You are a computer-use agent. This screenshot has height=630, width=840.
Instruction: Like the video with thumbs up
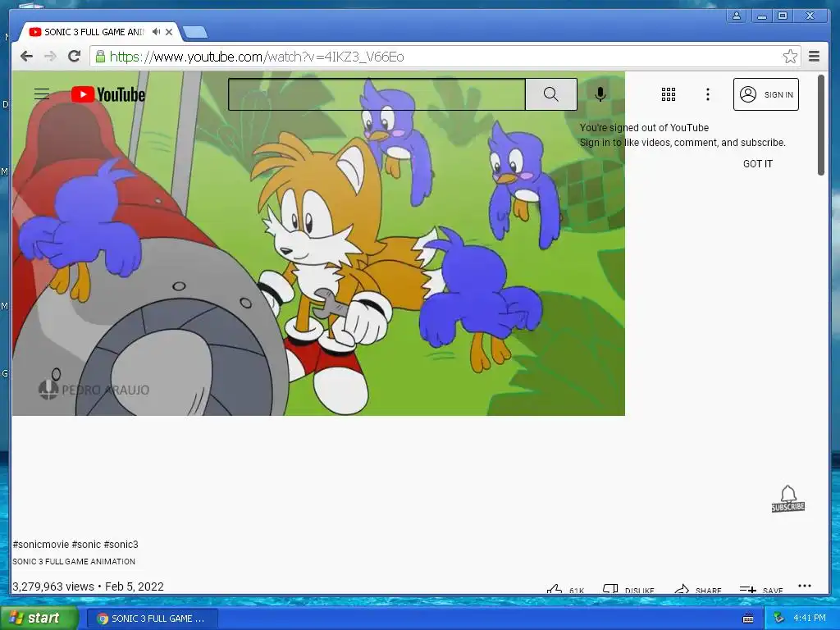click(x=565, y=589)
